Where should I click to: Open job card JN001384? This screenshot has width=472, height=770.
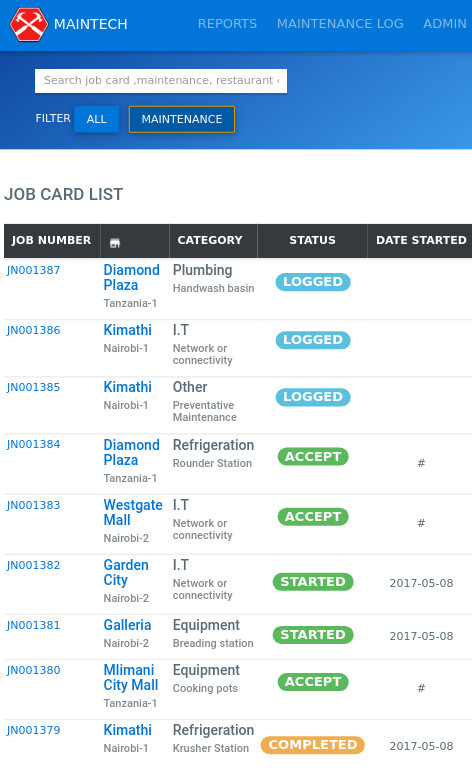[33, 444]
